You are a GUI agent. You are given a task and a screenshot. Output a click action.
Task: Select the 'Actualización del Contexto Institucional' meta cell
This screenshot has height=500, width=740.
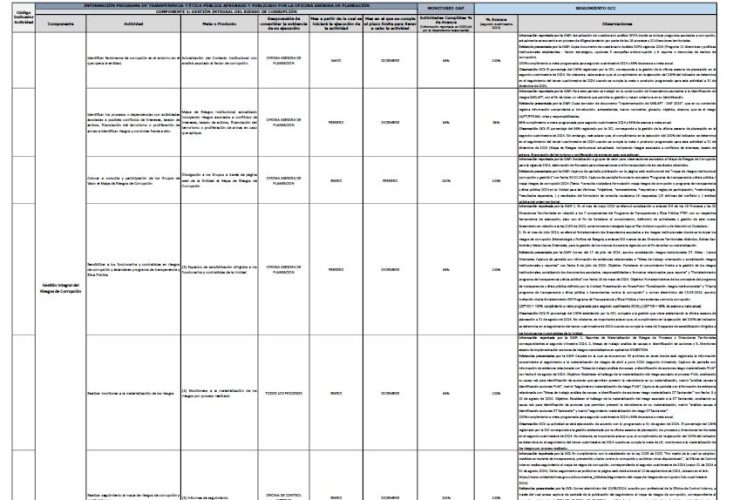click(219, 60)
